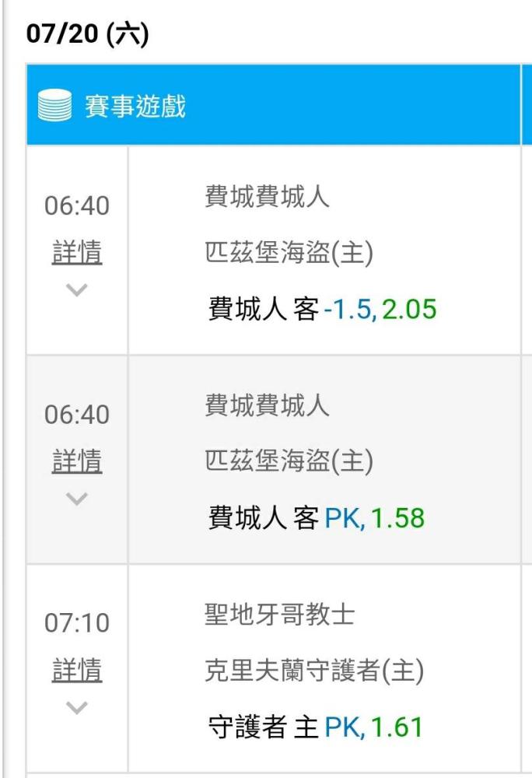Click the first 06:40 game time

click(77, 205)
